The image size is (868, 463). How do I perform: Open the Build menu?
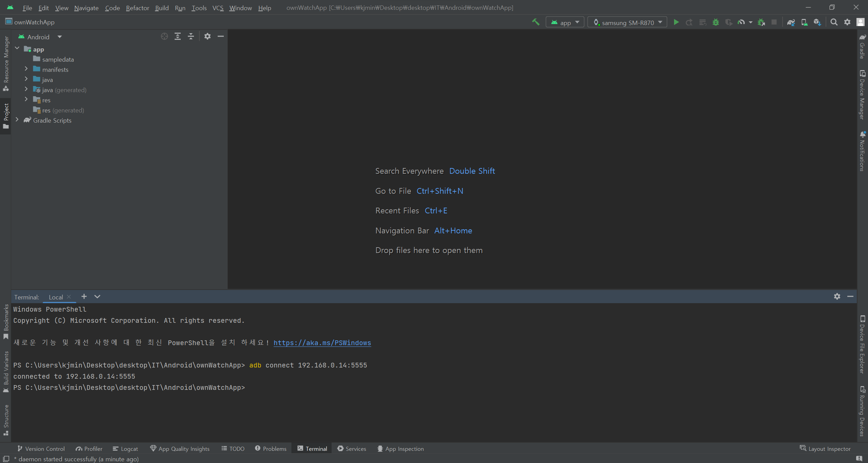pyautogui.click(x=162, y=8)
